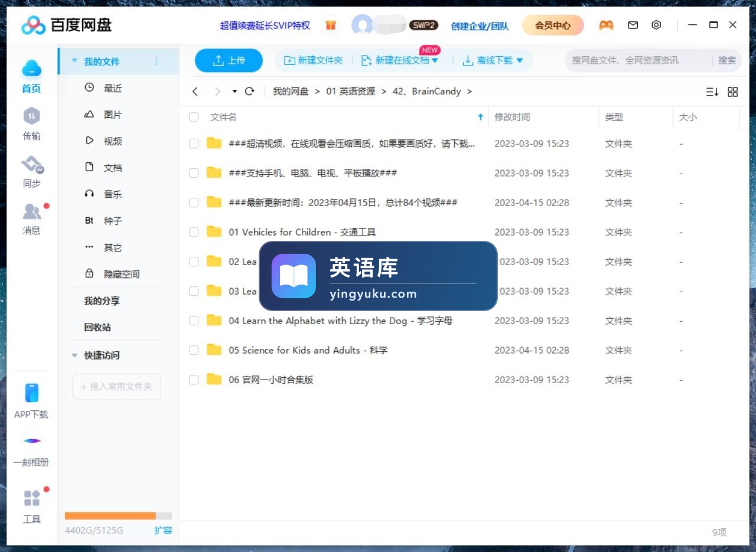756x552 pixels.
Task: Check the box for ###超清视频 folder
Action: pyautogui.click(x=194, y=143)
